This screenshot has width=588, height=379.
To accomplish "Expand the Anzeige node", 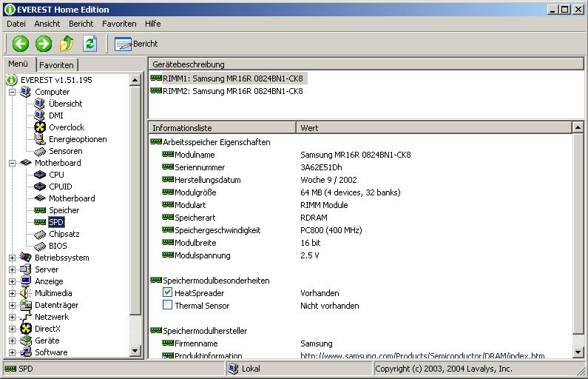I will [12, 281].
